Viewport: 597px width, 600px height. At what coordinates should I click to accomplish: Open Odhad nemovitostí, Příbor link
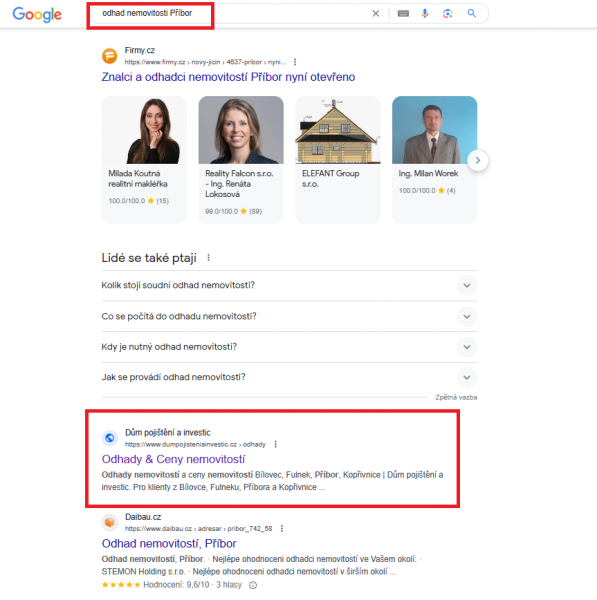(169, 544)
